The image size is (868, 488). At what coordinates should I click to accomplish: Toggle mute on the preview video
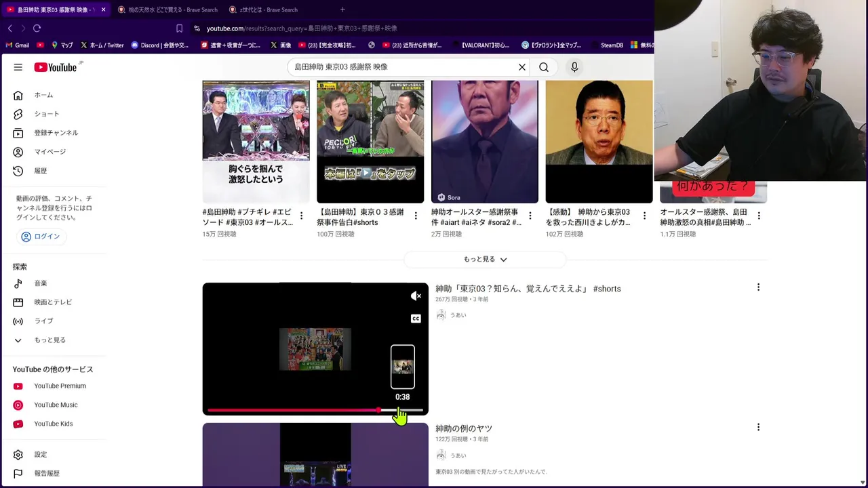point(416,296)
